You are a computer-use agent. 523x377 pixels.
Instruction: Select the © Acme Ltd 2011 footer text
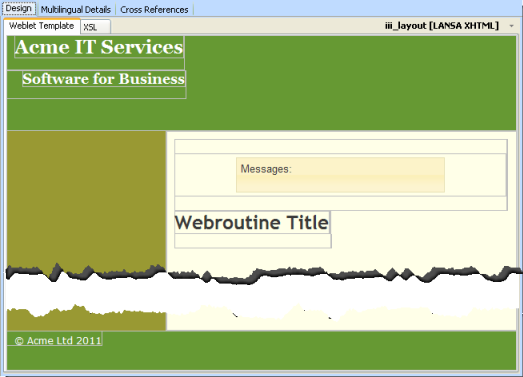[x=58, y=341]
